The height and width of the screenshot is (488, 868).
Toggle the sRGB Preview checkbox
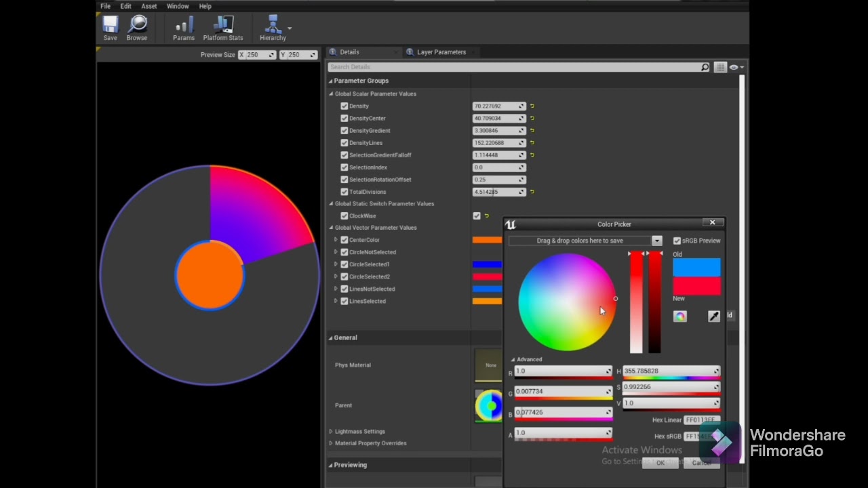677,241
